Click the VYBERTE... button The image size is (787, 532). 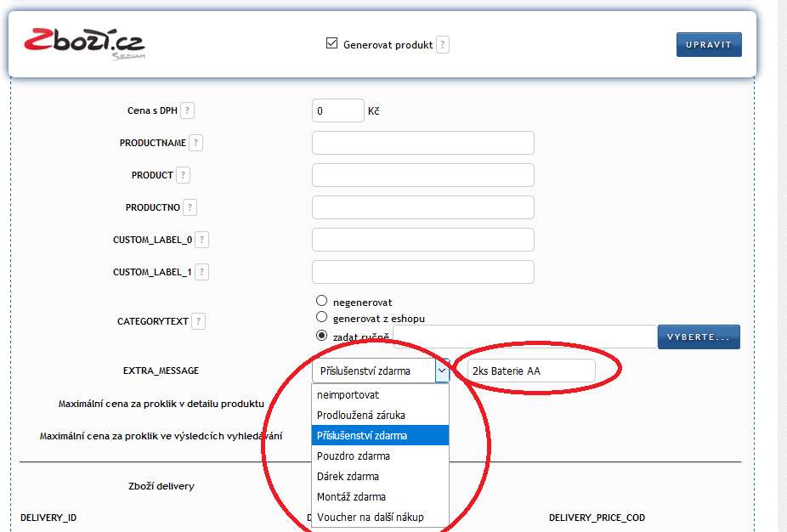coord(698,337)
